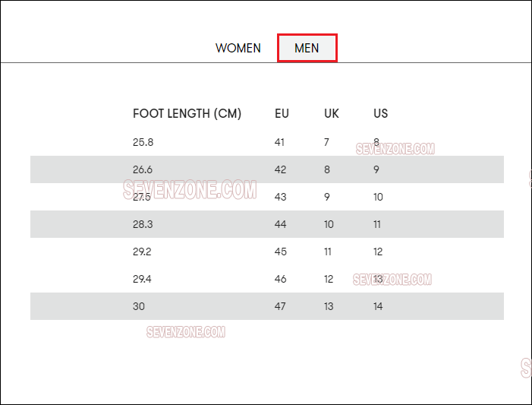Click US size 12 cell
The height and width of the screenshot is (405, 532).
(378, 252)
